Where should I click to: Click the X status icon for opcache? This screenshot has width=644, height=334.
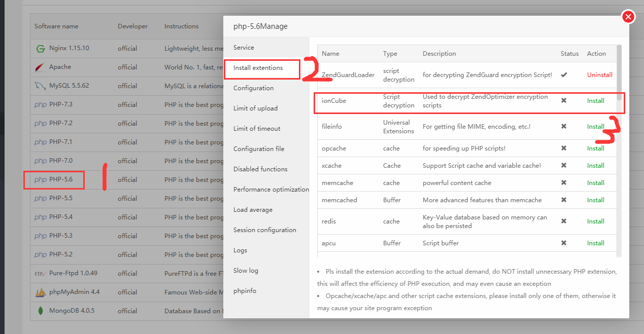click(564, 149)
